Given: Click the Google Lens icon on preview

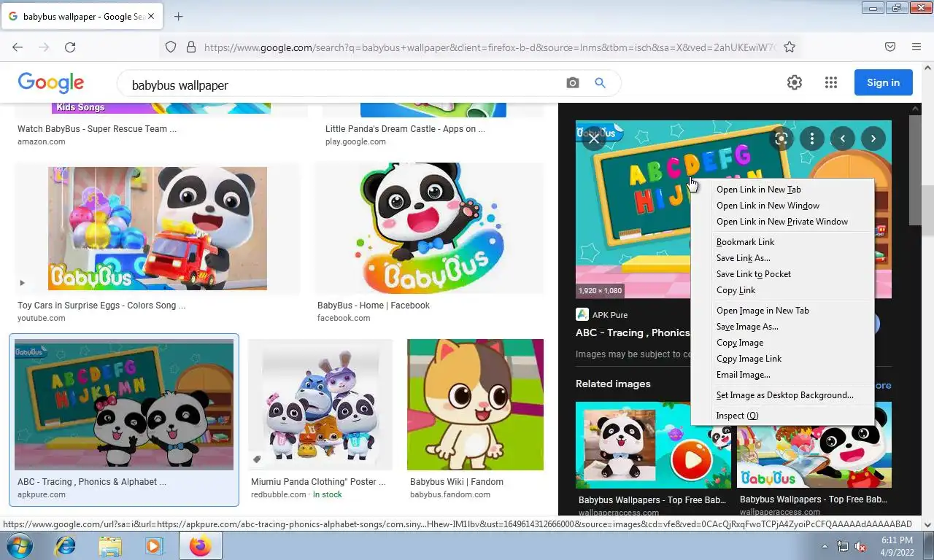Looking at the screenshot, I should [781, 138].
